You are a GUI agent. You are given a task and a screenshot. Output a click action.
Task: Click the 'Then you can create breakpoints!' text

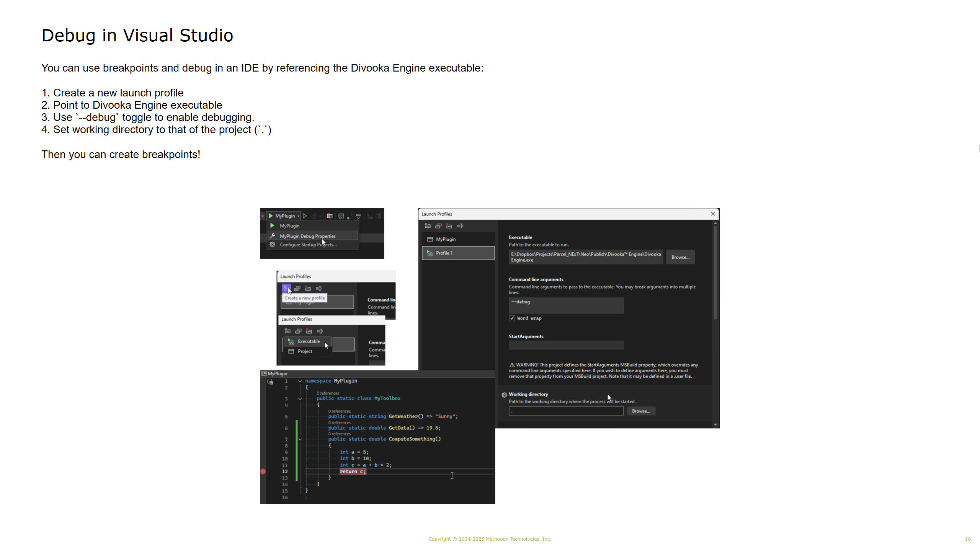(121, 154)
